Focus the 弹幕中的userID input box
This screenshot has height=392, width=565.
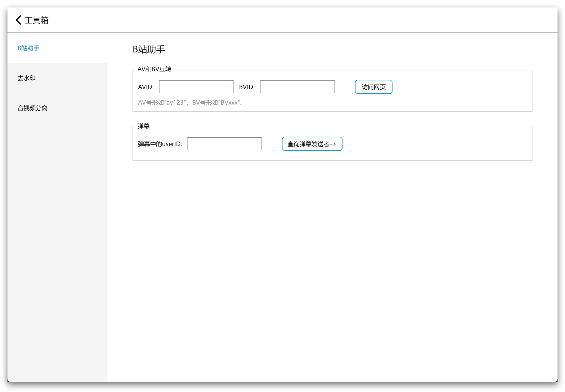pyautogui.click(x=224, y=144)
